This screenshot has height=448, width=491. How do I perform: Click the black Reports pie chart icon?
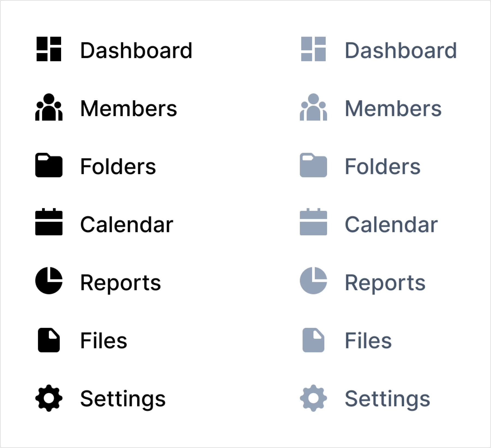[49, 281]
